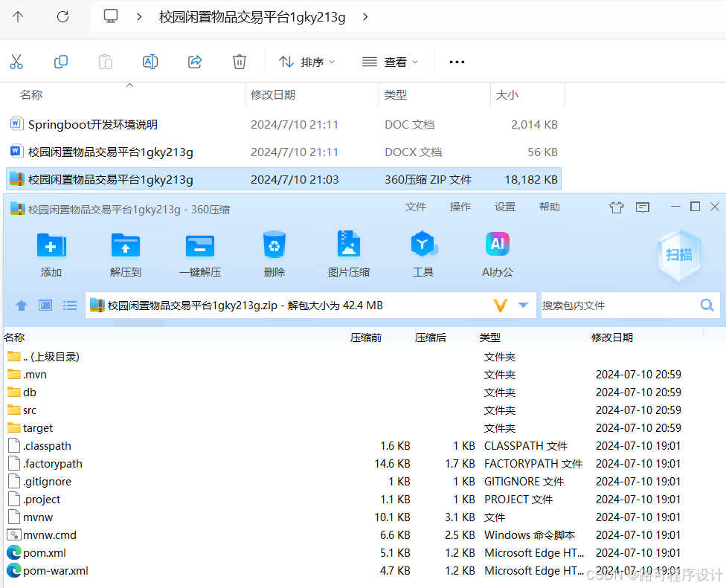Image resolution: width=726 pixels, height=588 pixels.
Task: Click the Share icon in Explorer toolbar
Action: 195,62
